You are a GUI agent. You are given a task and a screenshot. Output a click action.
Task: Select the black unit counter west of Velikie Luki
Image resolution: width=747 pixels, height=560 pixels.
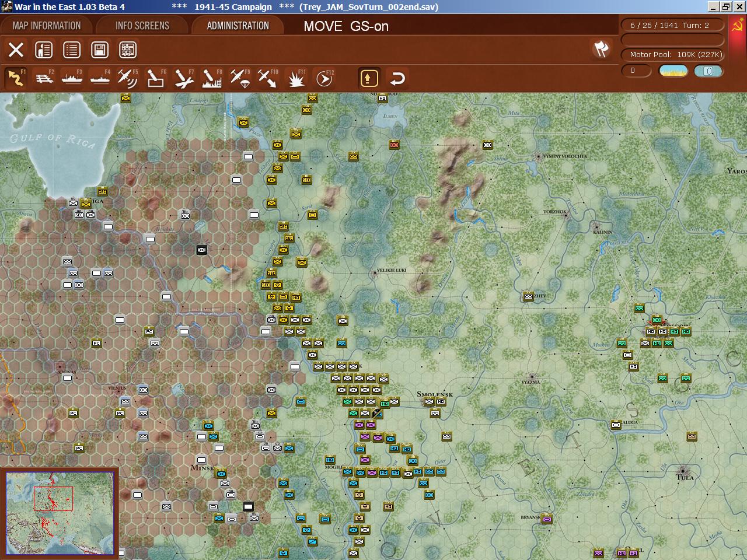pos(201,250)
